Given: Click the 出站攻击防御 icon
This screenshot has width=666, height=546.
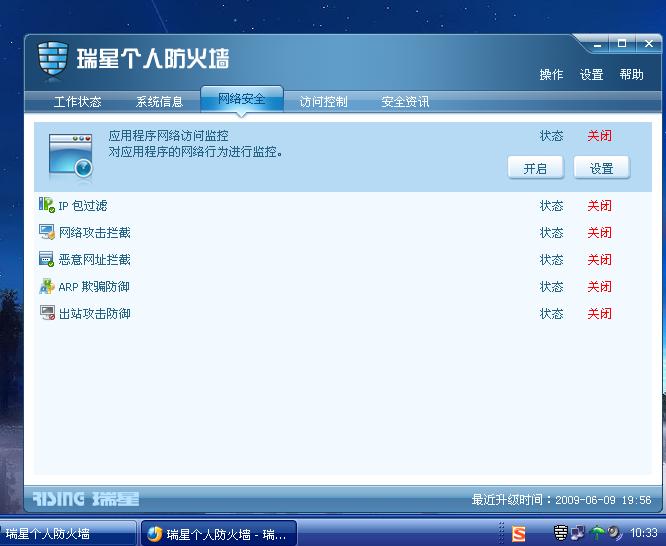Looking at the screenshot, I should pos(47,313).
